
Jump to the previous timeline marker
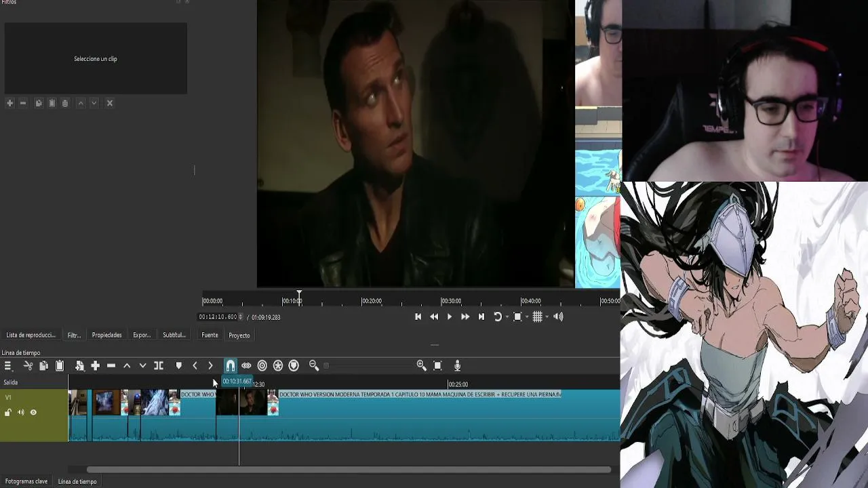[x=195, y=366]
